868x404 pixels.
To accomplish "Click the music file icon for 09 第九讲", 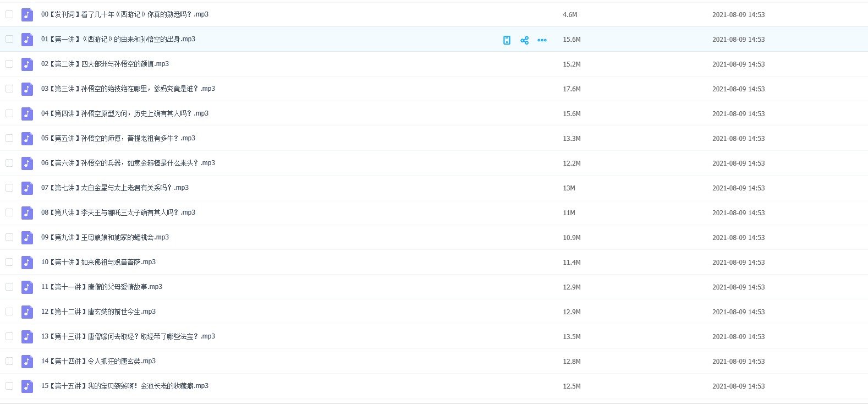I will [x=27, y=238].
